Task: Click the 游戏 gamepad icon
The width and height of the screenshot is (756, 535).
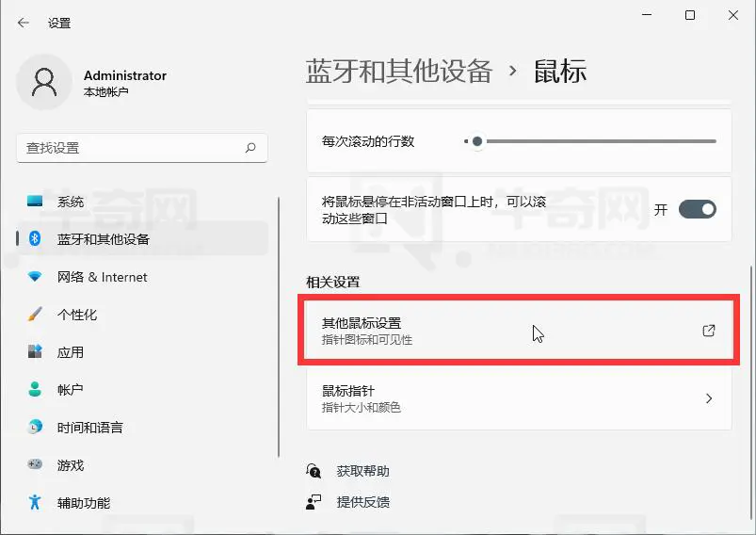Action: point(35,464)
